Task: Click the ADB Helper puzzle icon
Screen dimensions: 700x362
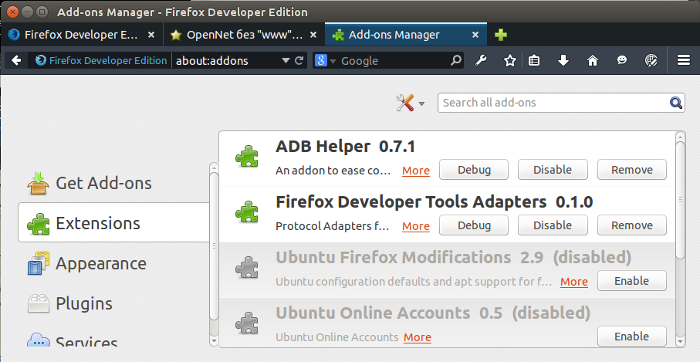Action: point(246,157)
